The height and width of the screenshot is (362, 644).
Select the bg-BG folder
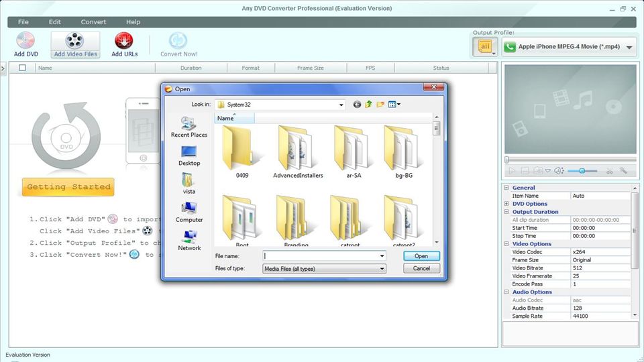click(404, 152)
